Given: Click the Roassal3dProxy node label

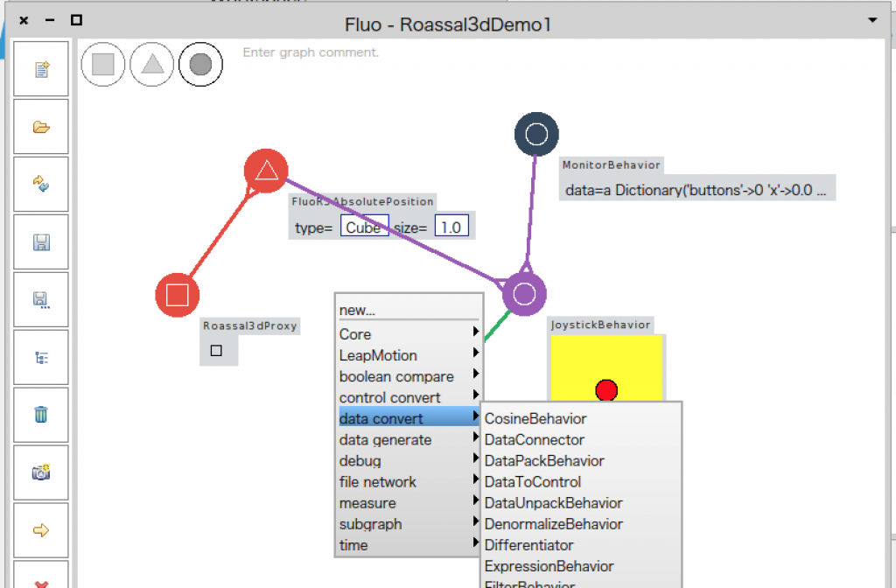Looking at the screenshot, I should (x=250, y=325).
